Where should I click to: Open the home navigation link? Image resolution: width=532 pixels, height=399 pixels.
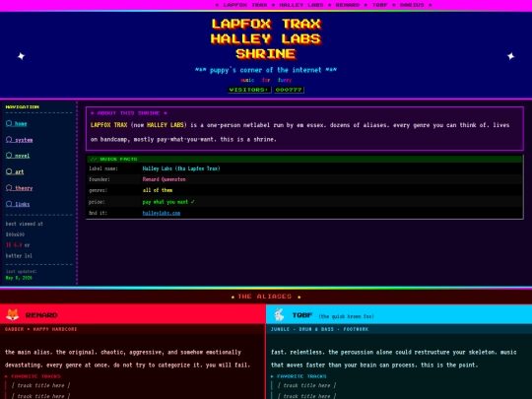click(17, 123)
